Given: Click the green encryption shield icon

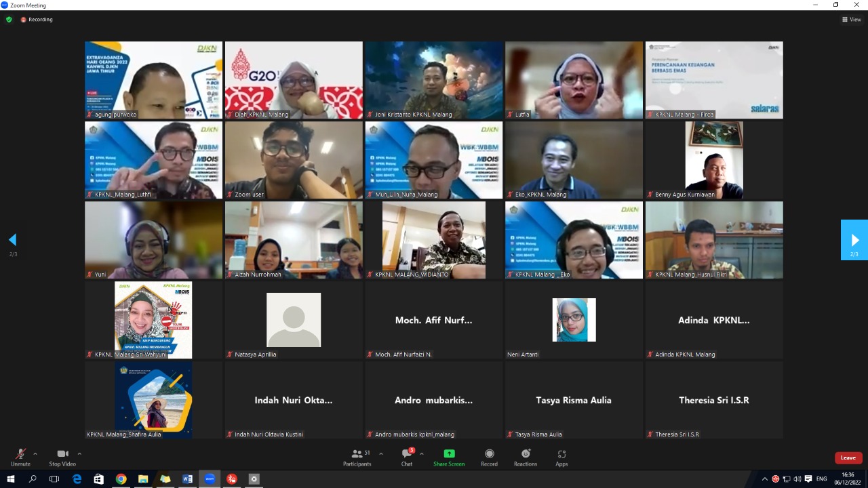Looking at the screenshot, I should (9, 20).
